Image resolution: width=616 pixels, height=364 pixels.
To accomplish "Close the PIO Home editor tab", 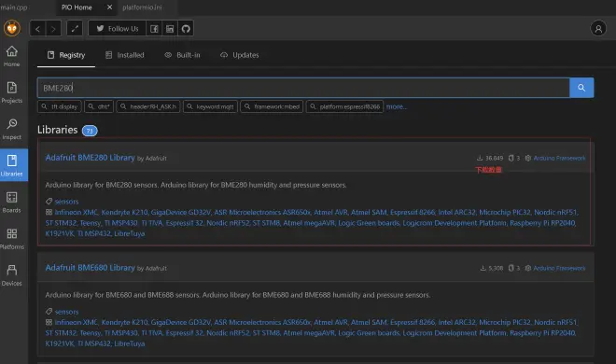I will (109, 7).
